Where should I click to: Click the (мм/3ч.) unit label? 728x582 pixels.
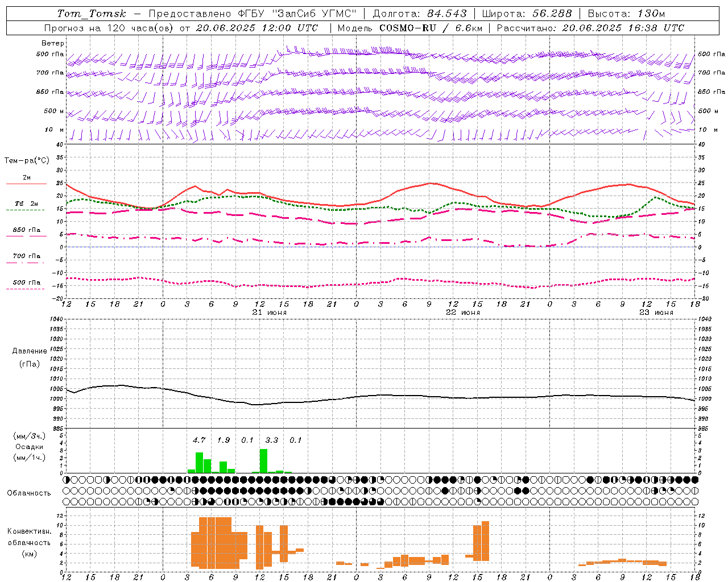point(30,436)
